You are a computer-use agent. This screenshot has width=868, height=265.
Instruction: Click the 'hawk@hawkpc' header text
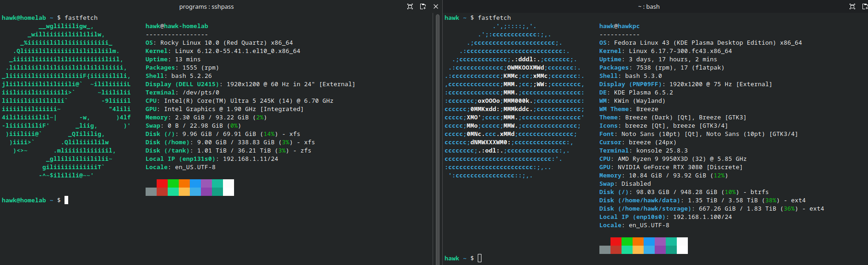620,26
